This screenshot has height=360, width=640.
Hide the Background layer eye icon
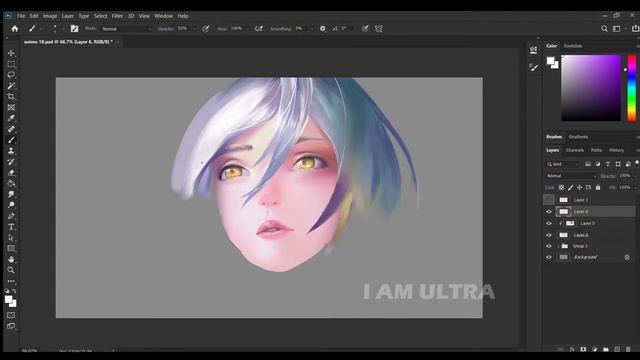549,257
